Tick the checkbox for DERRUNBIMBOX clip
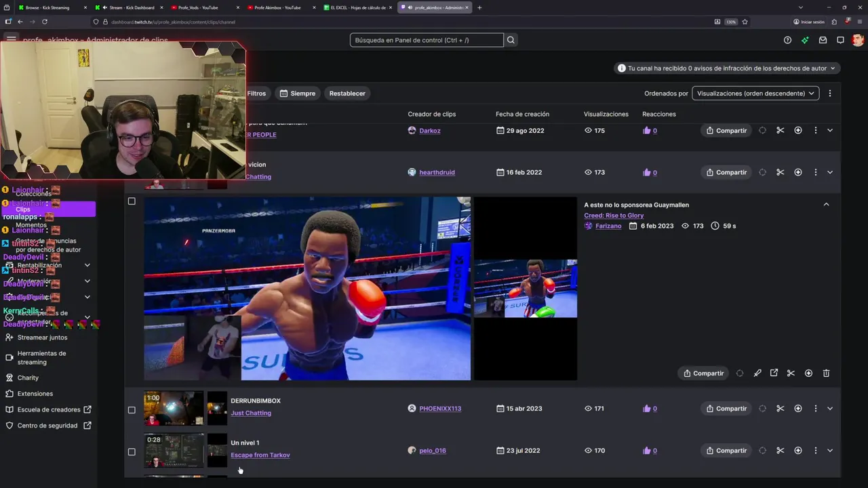The height and width of the screenshot is (488, 868). point(132,409)
